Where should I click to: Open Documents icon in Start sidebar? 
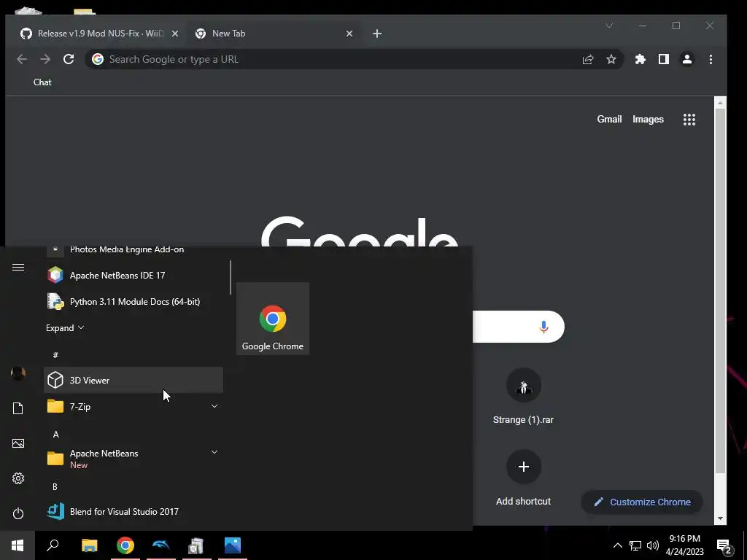pyautogui.click(x=18, y=408)
